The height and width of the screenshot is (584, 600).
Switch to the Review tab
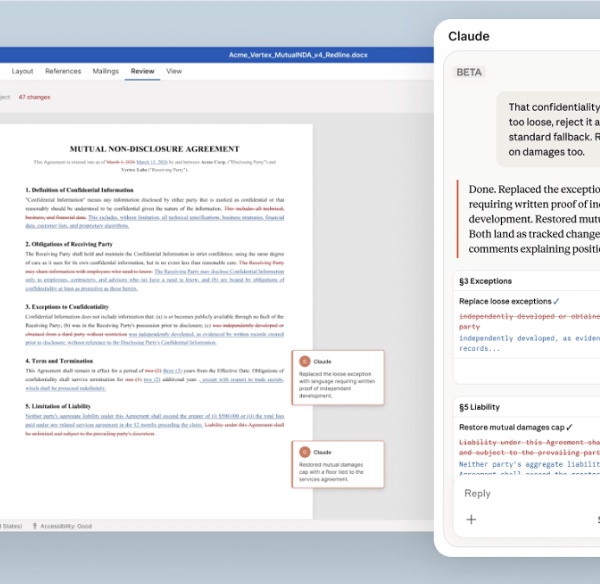click(142, 71)
